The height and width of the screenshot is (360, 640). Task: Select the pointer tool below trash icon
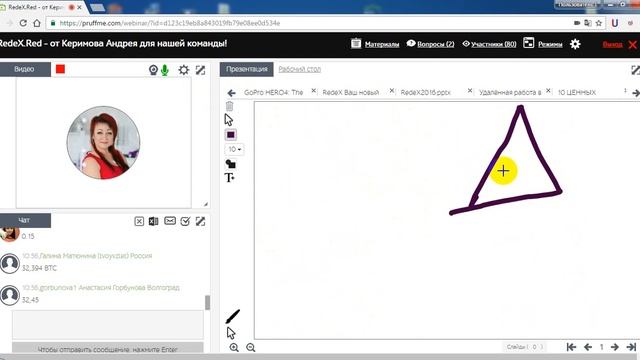pyautogui.click(x=229, y=120)
